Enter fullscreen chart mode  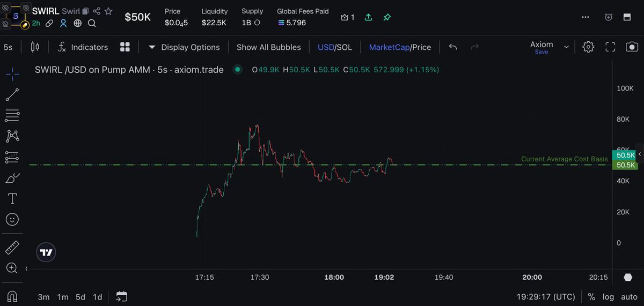[610, 47]
